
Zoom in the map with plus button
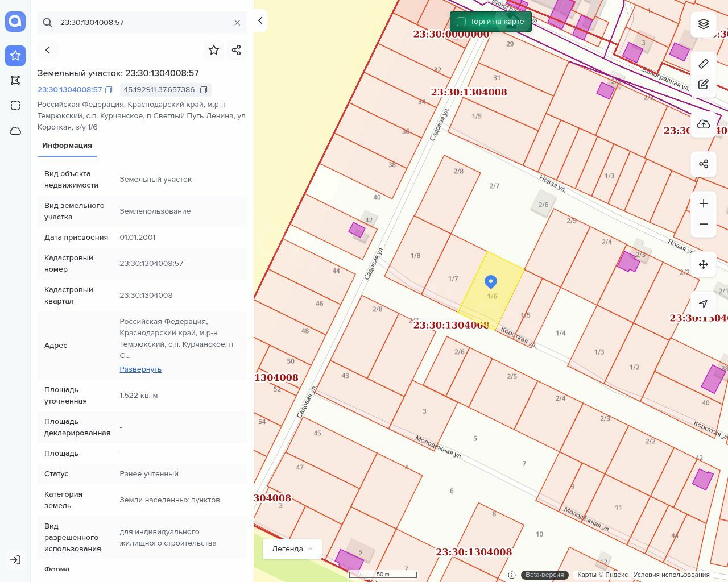click(x=704, y=203)
